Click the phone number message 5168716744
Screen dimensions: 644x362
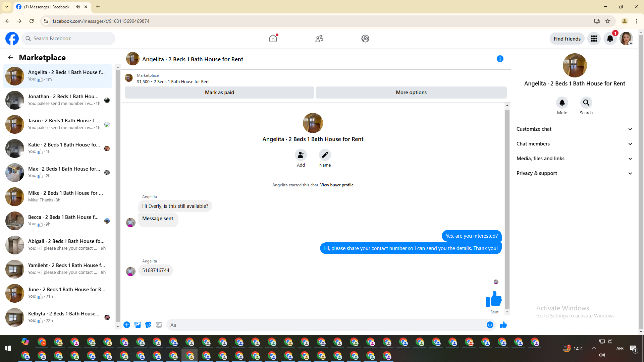click(x=156, y=270)
